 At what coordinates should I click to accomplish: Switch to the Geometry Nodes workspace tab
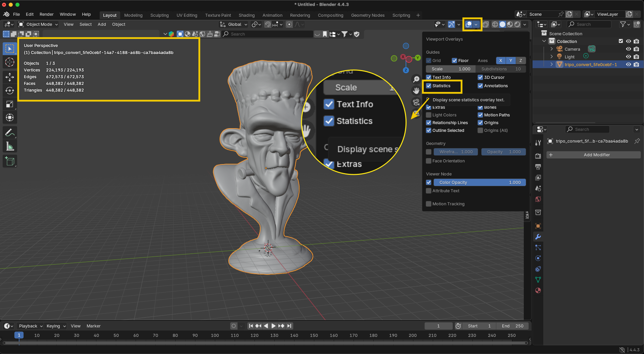[368, 15]
